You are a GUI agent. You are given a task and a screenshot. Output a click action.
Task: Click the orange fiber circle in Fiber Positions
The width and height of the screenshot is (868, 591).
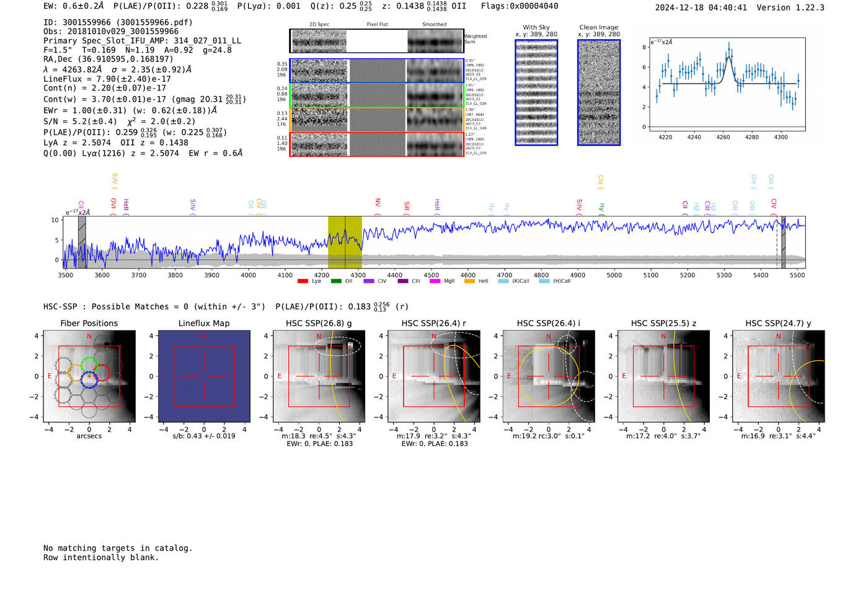click(75, 372)
